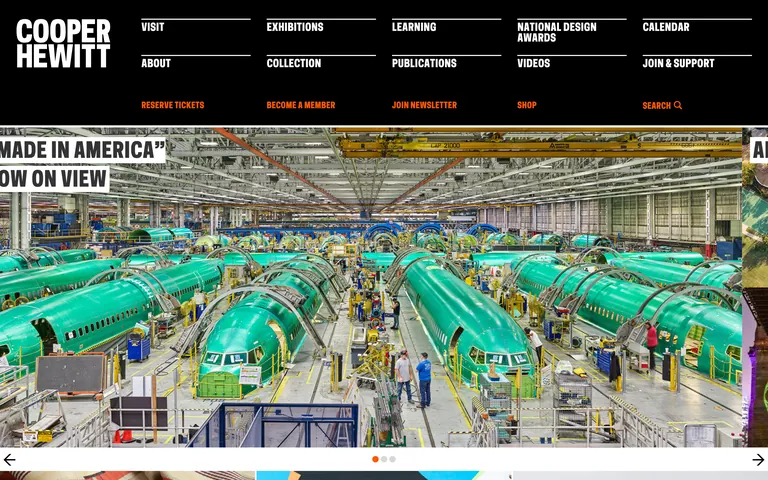Open the Learning menu

click(414, 27)
